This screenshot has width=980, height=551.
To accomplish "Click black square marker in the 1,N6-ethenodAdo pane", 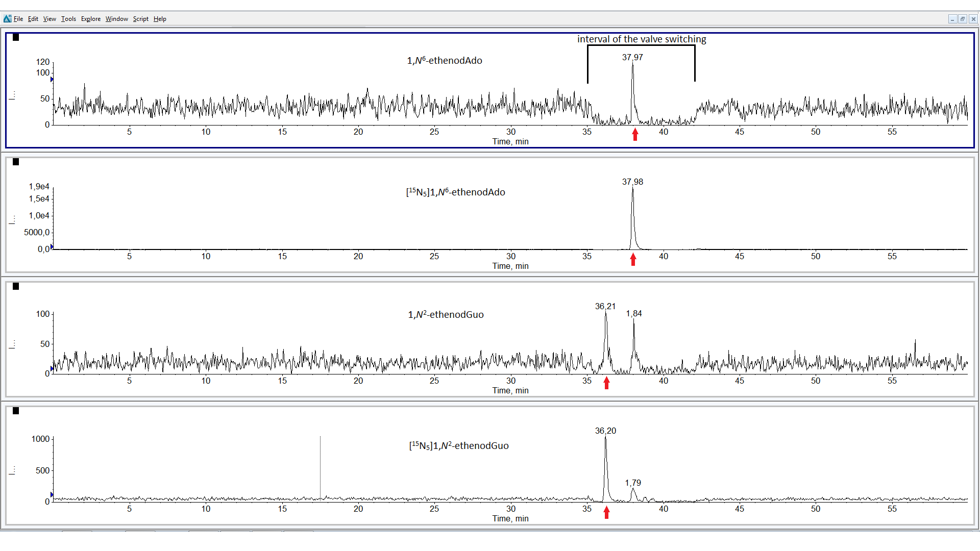I will point(16,37).
